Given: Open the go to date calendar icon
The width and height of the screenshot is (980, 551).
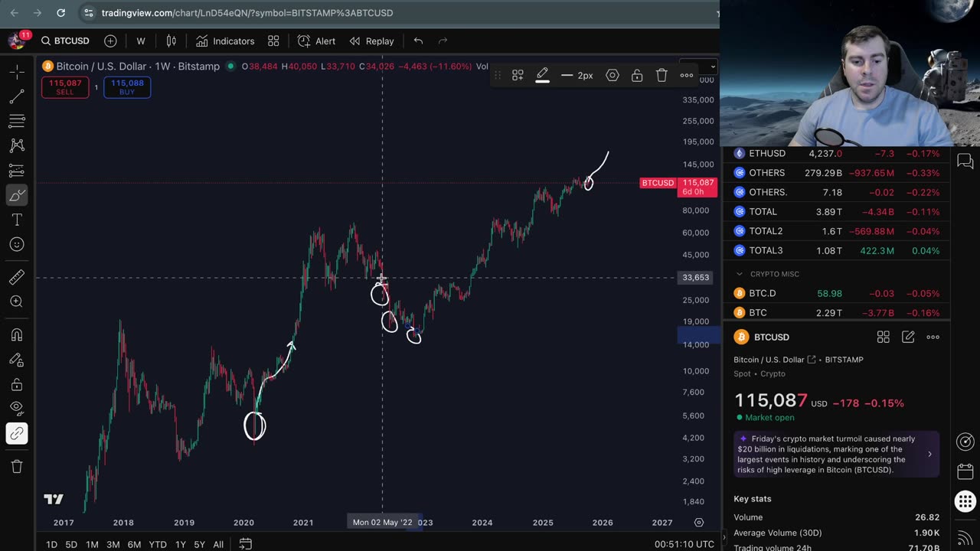Looking at the screenshot, I should [x=246, y=544].
